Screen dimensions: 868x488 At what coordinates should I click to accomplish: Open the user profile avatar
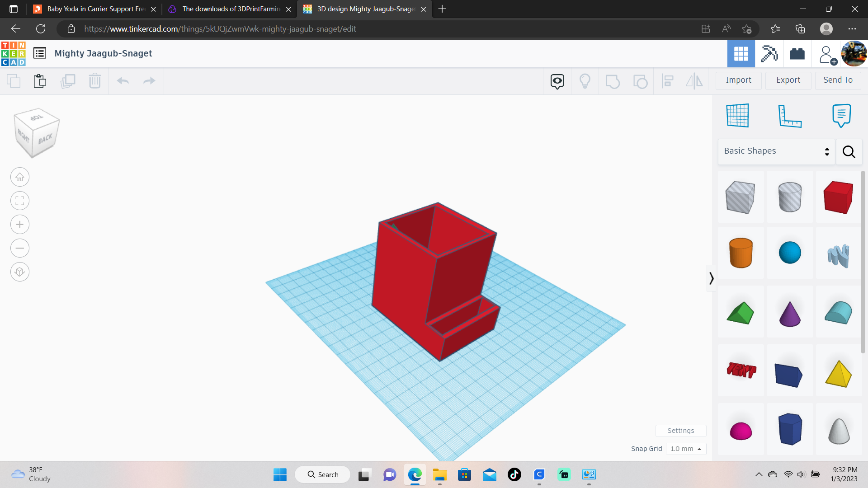(x=854, y=54)
